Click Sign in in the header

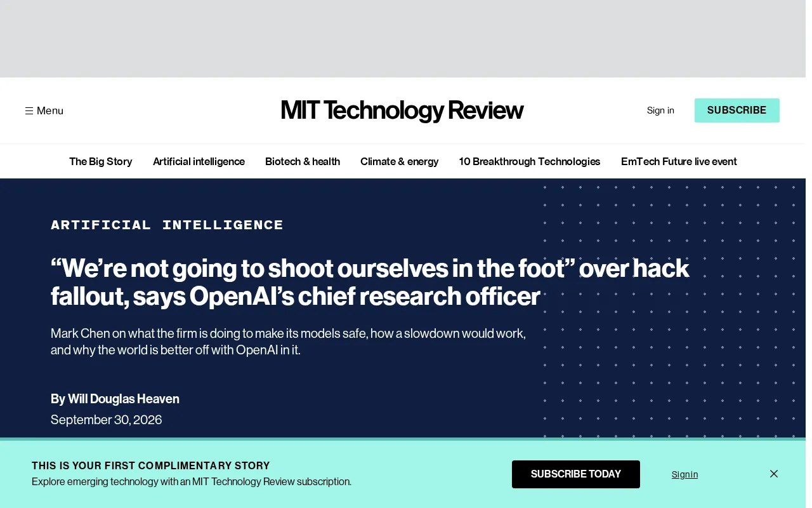click(660, 110)
